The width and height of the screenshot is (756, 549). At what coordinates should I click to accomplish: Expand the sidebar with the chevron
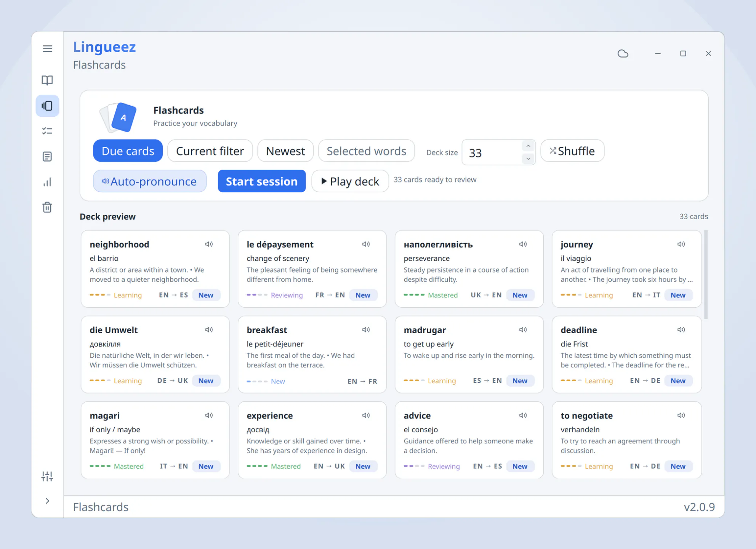pyautogui.click(x=47, y=501)
